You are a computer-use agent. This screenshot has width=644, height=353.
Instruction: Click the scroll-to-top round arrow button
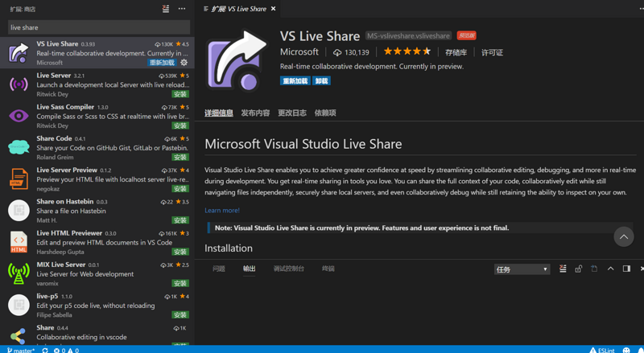pos(623,237)
